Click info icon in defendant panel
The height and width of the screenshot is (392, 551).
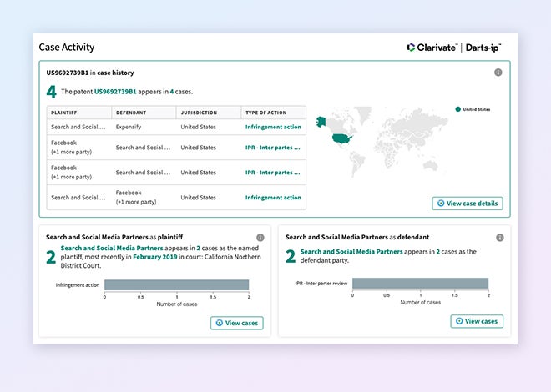coord(499,238)
